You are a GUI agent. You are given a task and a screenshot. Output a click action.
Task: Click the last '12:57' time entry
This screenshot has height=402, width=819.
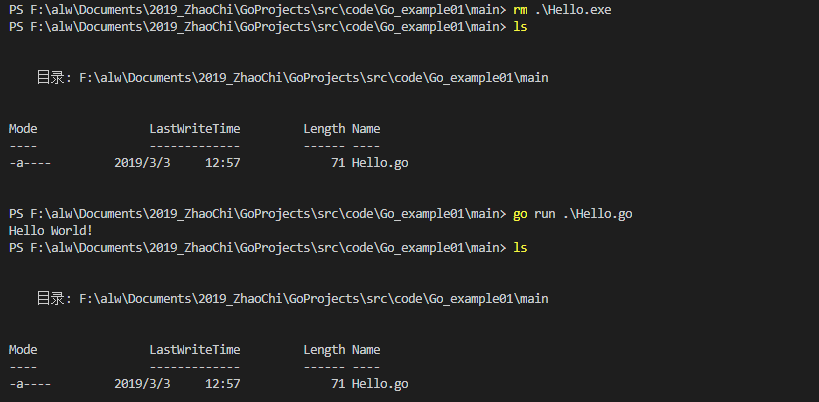(223, 384)
